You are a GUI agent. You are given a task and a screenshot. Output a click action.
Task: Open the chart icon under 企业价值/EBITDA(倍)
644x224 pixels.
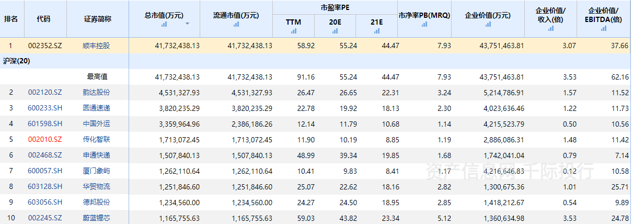604,29
